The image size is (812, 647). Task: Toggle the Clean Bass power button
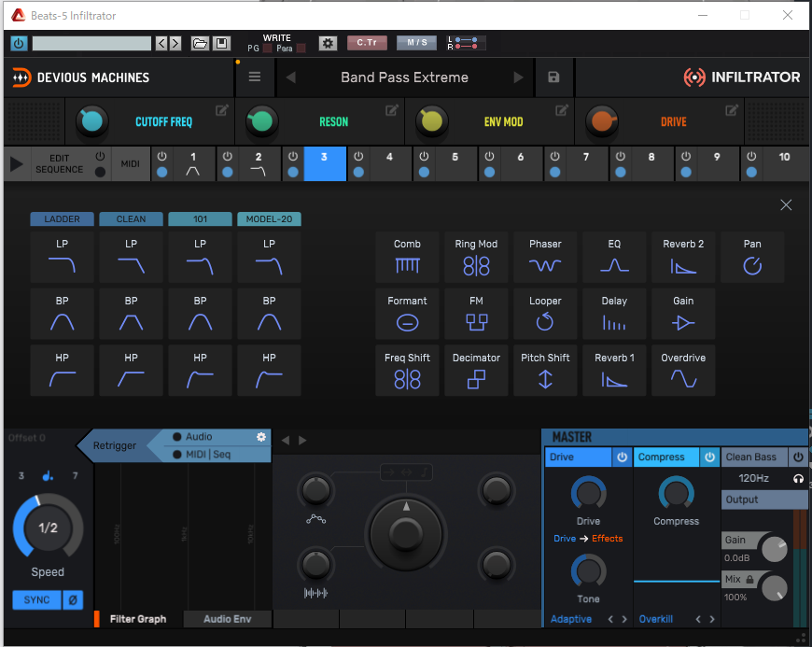click(798, 457)
